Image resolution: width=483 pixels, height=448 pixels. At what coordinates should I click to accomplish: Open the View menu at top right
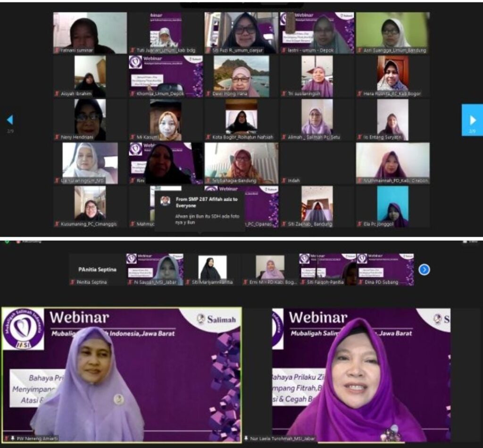(472, 241)
